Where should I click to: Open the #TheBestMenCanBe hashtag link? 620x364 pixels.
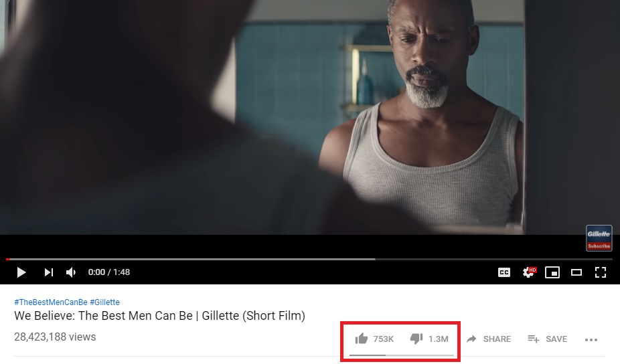pos(51,302)
